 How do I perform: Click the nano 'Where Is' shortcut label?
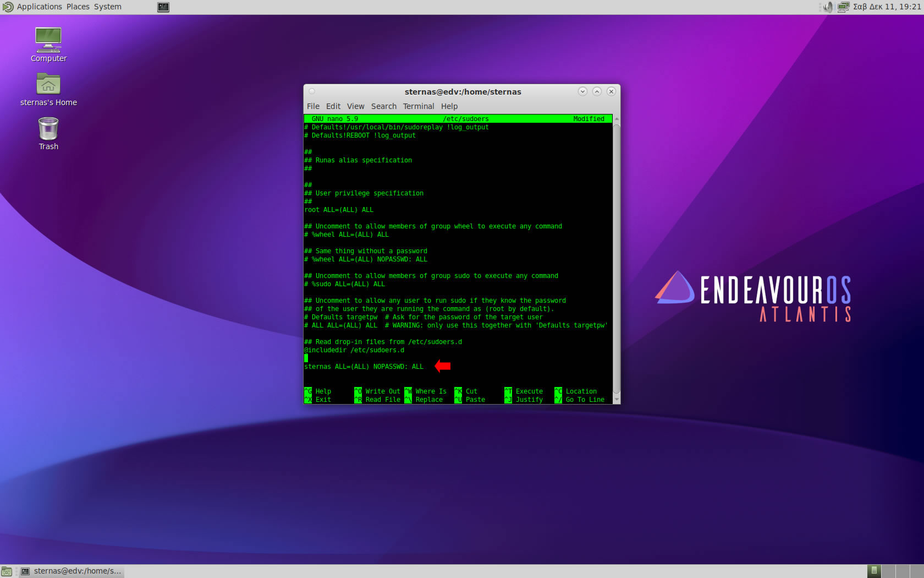pyautogui.click(x=431, y=391)
